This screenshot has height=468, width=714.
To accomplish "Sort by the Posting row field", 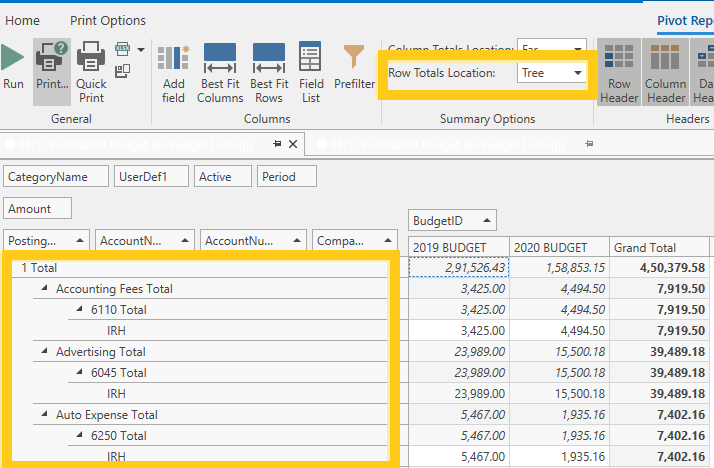I will pyautogui.click(x=46, y=240).
